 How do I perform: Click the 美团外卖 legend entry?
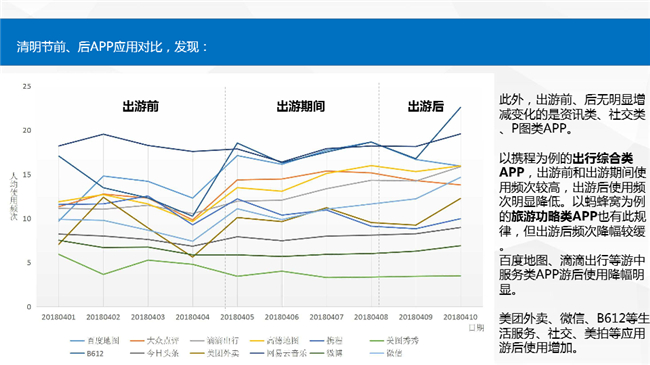pyautogui.click(x=215, y=353)
